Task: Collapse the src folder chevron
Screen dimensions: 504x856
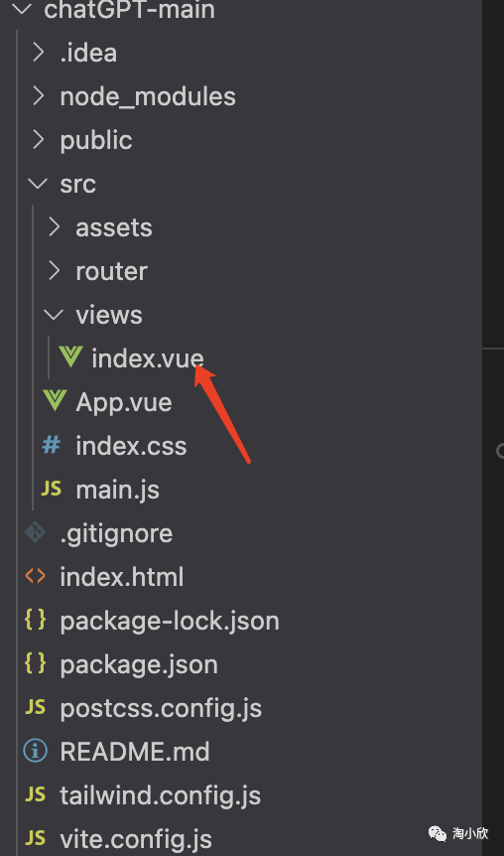Action: [38, 184]
